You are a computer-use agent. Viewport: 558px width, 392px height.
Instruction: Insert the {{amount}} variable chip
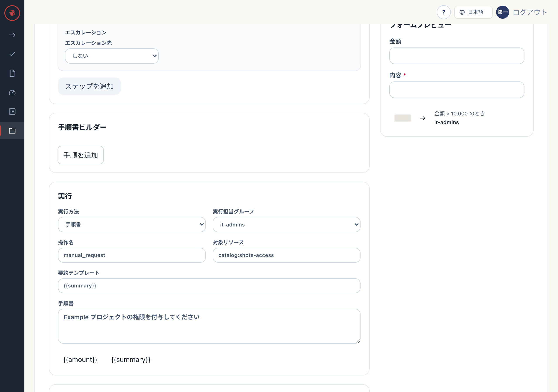point(80,360)
